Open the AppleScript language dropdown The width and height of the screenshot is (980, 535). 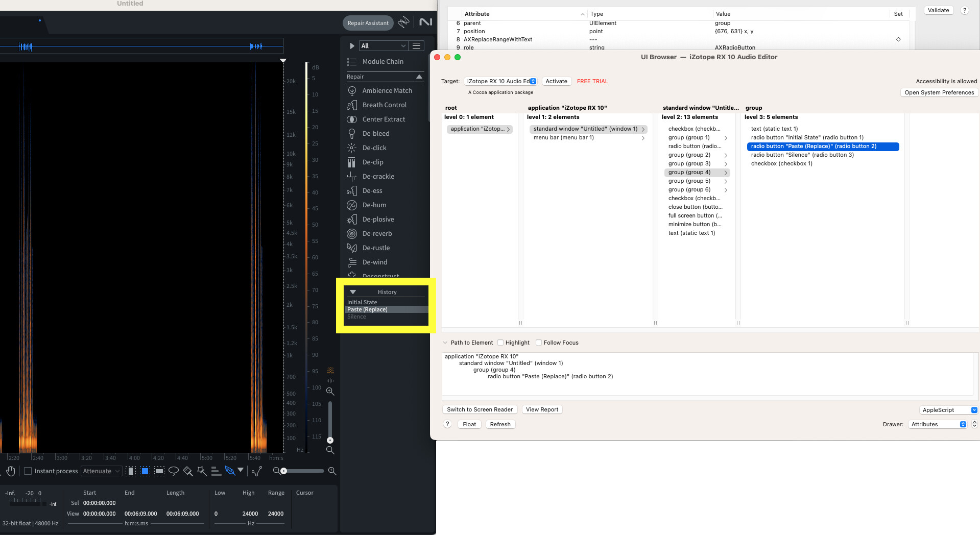coord(948,410)
